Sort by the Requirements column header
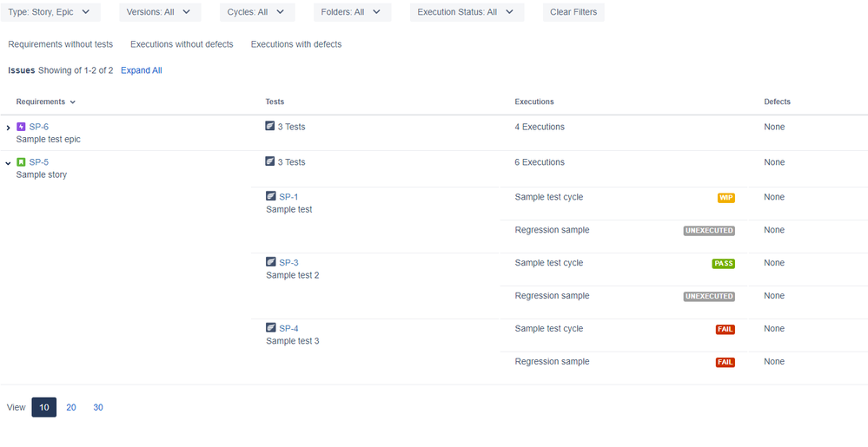868x447 pixels. pos(46,102)
